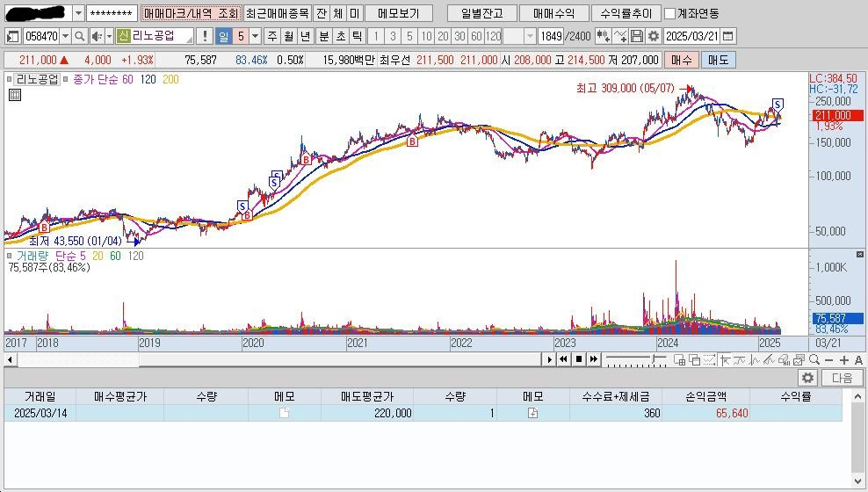Screen dimensions: 868x492
Task: Click the exclamation mark info icon
Action: [x=205, y=36]
